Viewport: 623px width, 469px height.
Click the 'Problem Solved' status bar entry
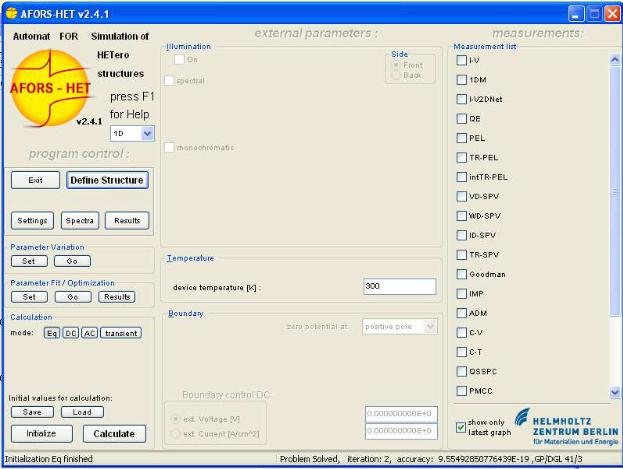pos(310,459)
